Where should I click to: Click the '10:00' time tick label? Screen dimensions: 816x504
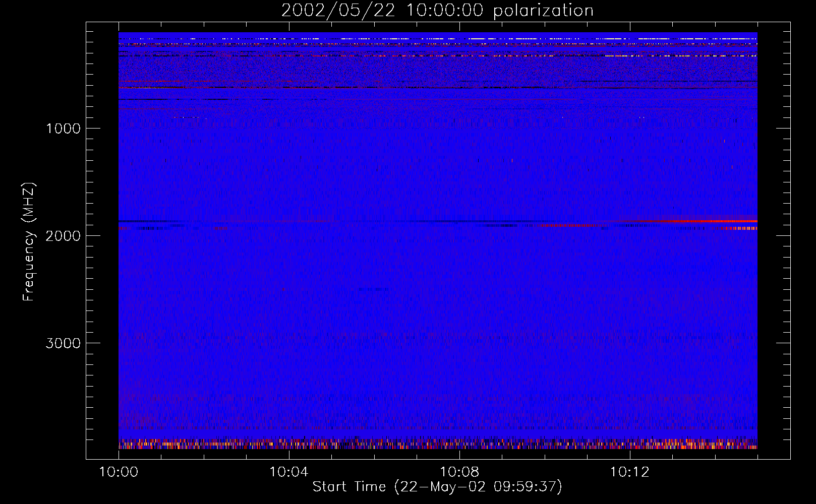click(x=119, y=472)
